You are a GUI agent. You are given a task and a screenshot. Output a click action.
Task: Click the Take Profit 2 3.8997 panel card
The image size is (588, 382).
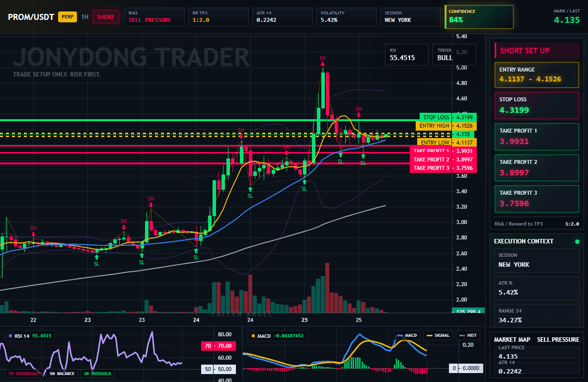tap(537, 168)
